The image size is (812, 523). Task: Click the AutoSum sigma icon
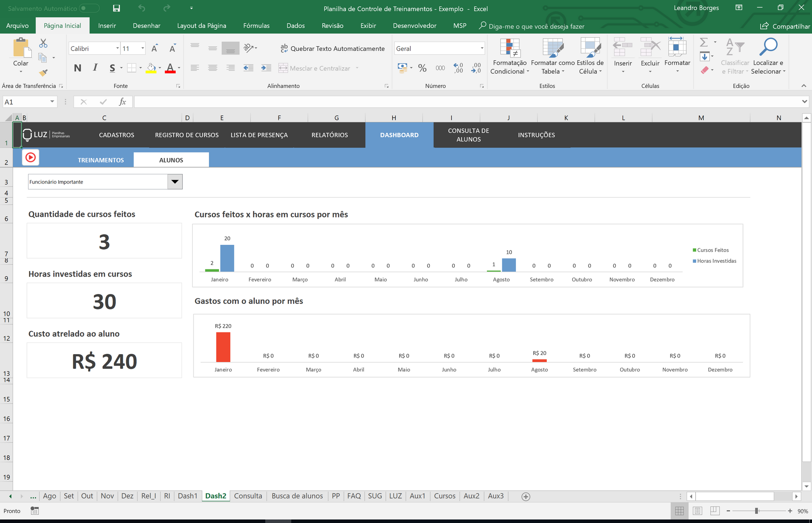coord(704,42)
